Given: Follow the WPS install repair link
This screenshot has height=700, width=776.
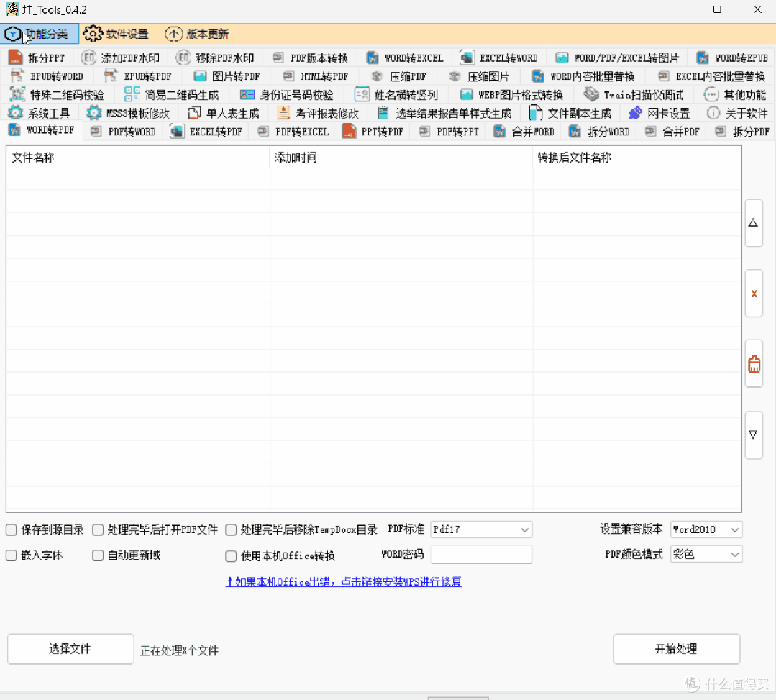Looking at the screenshot, I should tap(344, 582).
